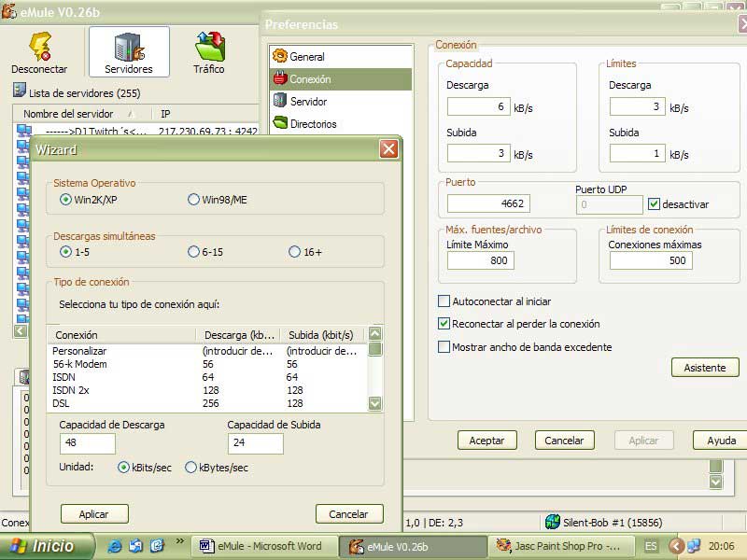Image resolution: width=747 pixels, height=560 pixels.
Task: Click the Ayuda button
Action: [721, 441]
